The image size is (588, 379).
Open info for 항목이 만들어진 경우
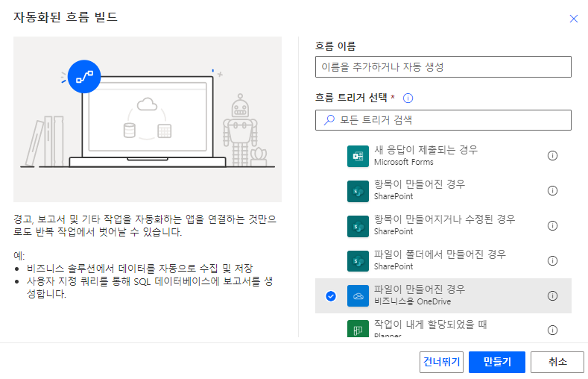click(x=552, y=191)
